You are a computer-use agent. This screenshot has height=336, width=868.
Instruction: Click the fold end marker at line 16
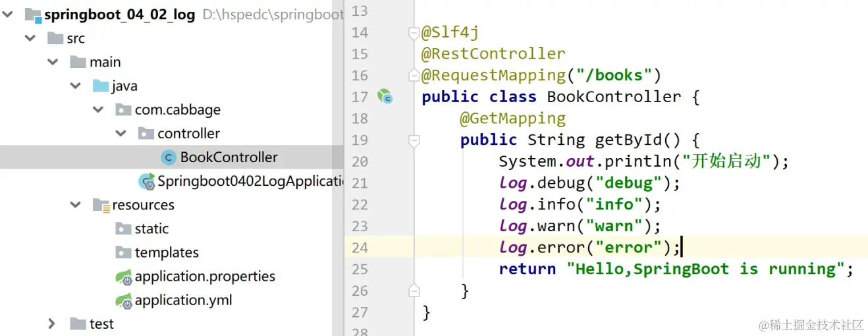[x=414, y=75]
